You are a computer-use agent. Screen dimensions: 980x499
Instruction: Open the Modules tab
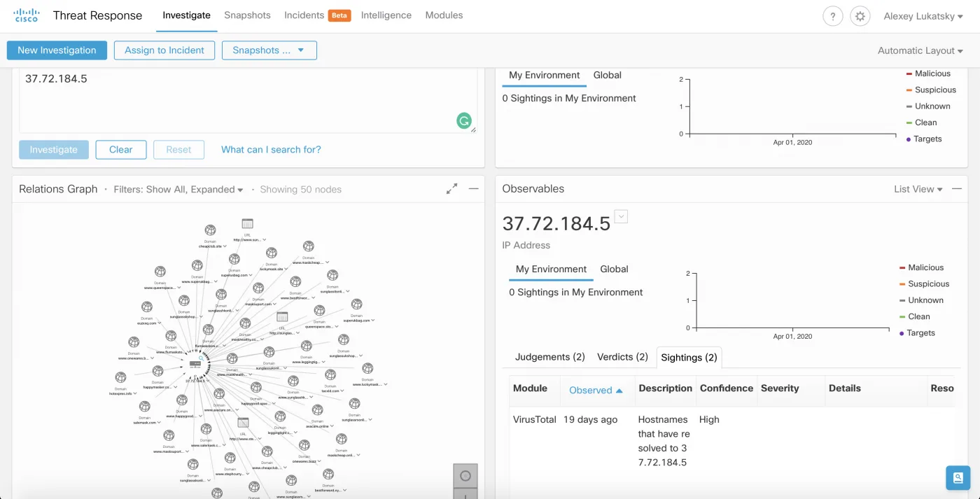[x=444, y=15]
